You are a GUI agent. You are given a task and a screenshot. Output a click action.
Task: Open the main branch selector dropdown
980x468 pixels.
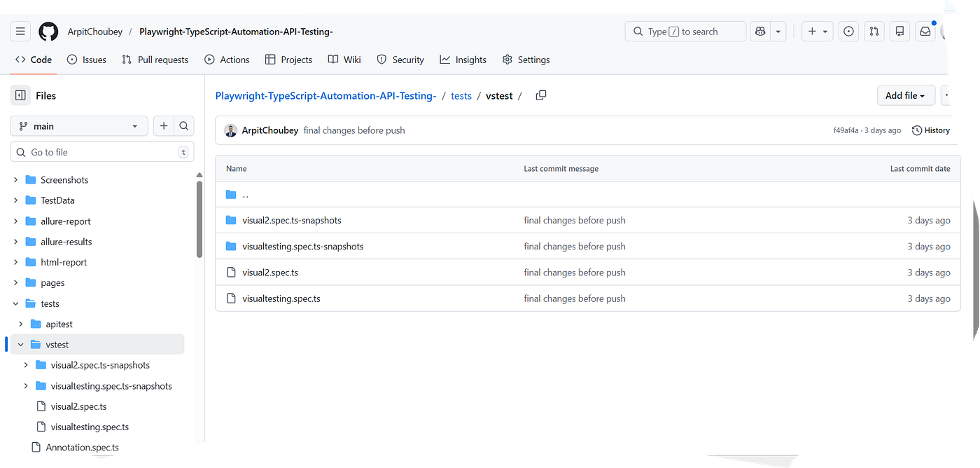tap(79, 126)
